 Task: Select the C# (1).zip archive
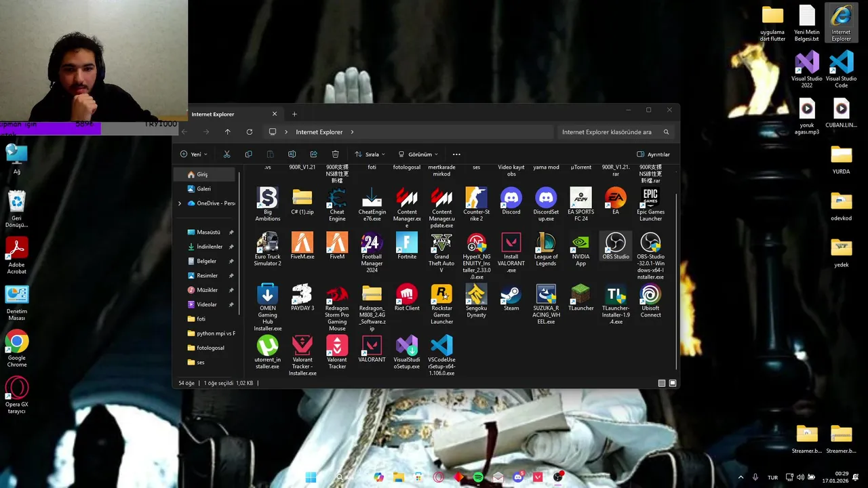302,198
